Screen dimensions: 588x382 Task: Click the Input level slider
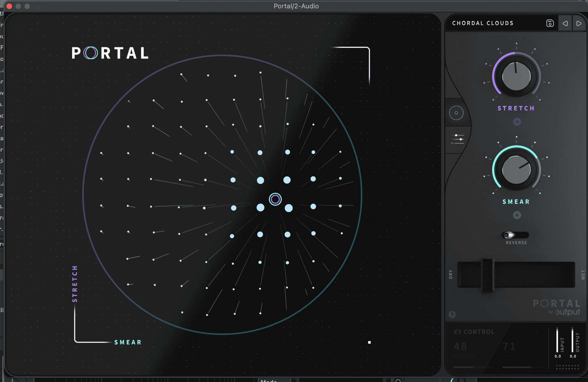click(x=557, y=340)
